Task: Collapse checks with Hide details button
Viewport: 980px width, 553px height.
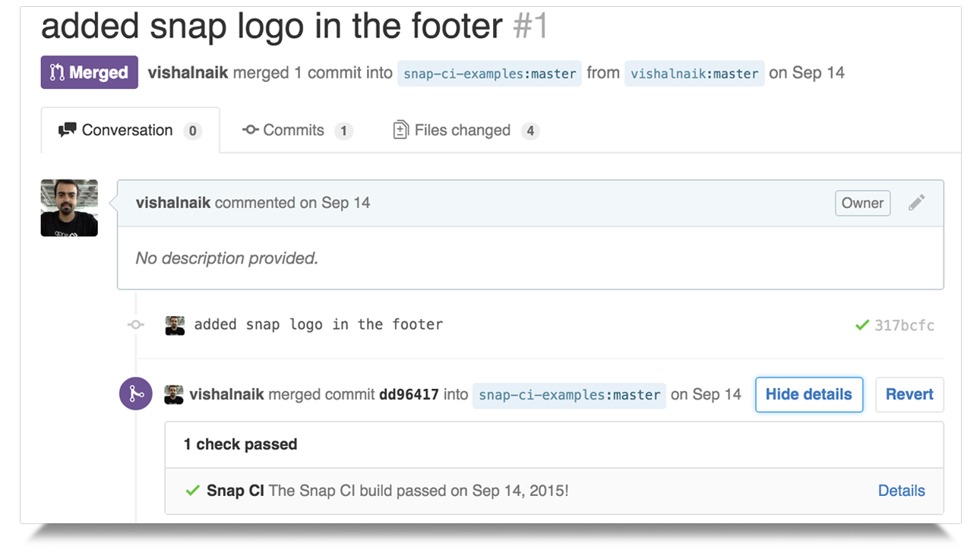Action: (809, 394)
